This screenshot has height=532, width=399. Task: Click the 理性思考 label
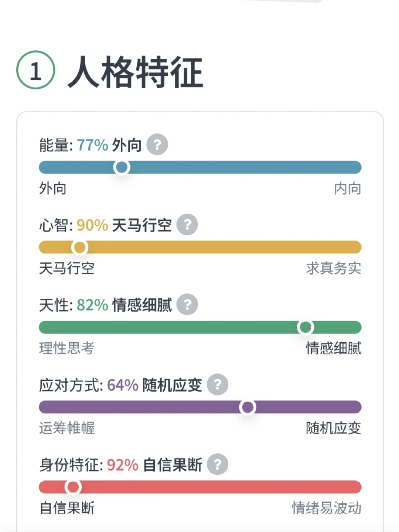[67, 348]
